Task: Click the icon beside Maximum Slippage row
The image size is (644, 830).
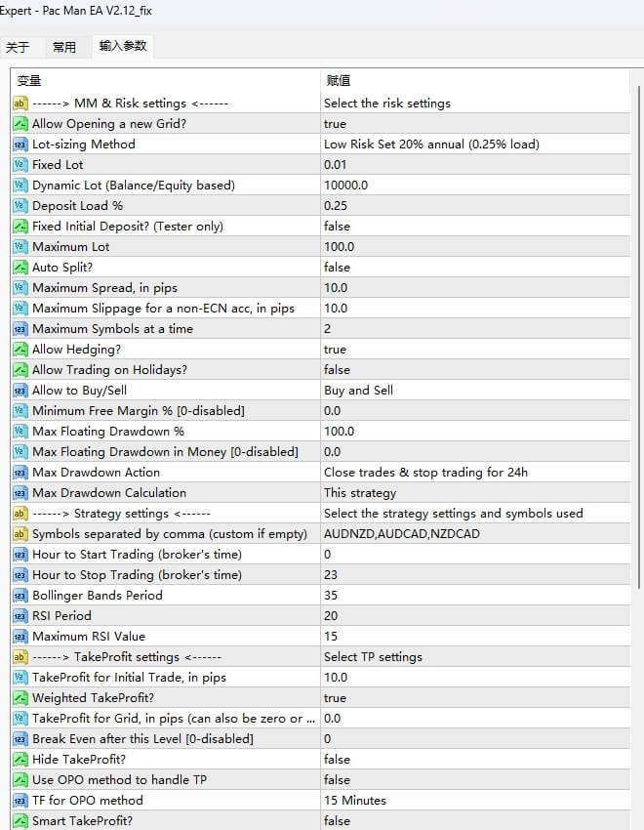Action: click(x=20, y=309)
